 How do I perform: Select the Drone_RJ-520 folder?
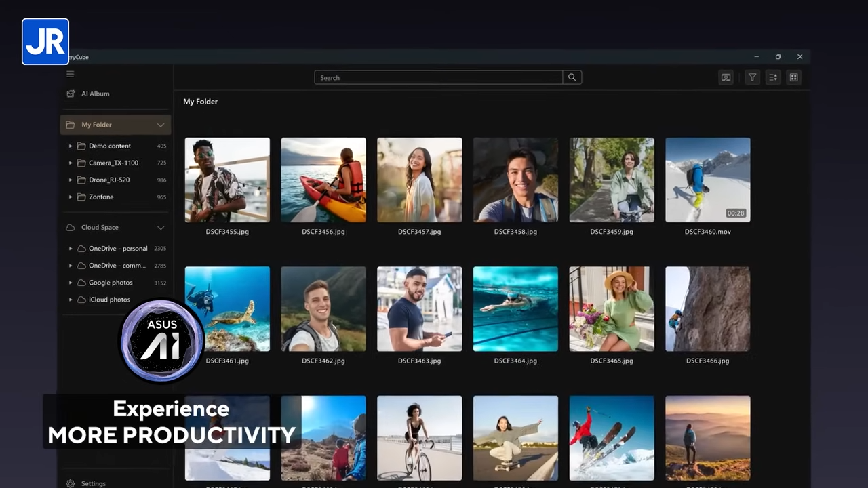tap(108, 180)
